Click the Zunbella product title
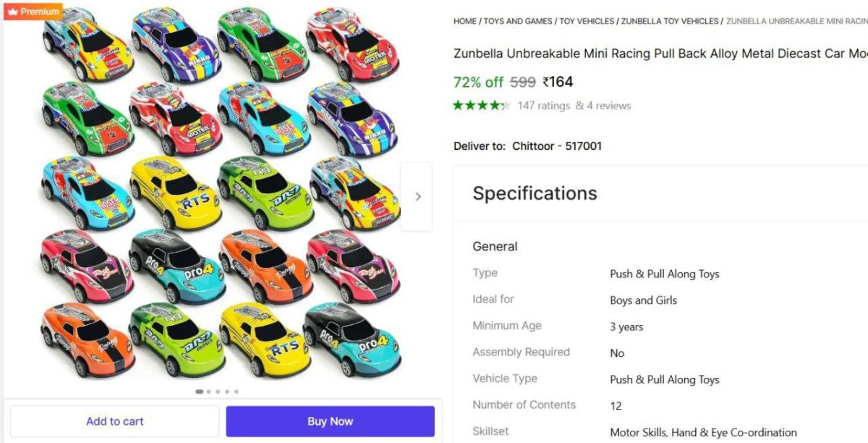This screenshot has height=443, width=868. (x=660, y=54)
